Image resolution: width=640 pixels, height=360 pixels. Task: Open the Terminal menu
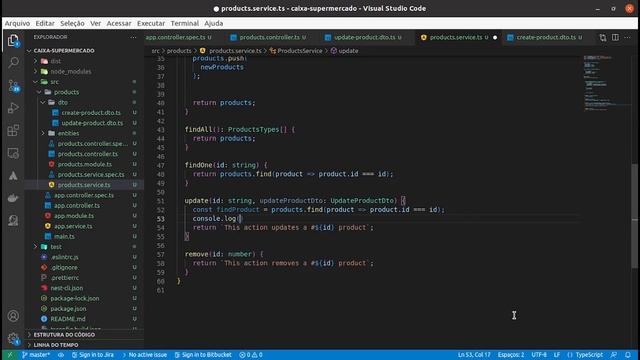tap(184, 23)
